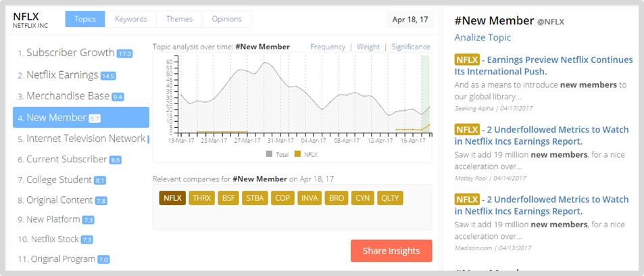This screenshot has height=276, width=644.
Task: Select the BSF company tag
Action: coord(228,198)
